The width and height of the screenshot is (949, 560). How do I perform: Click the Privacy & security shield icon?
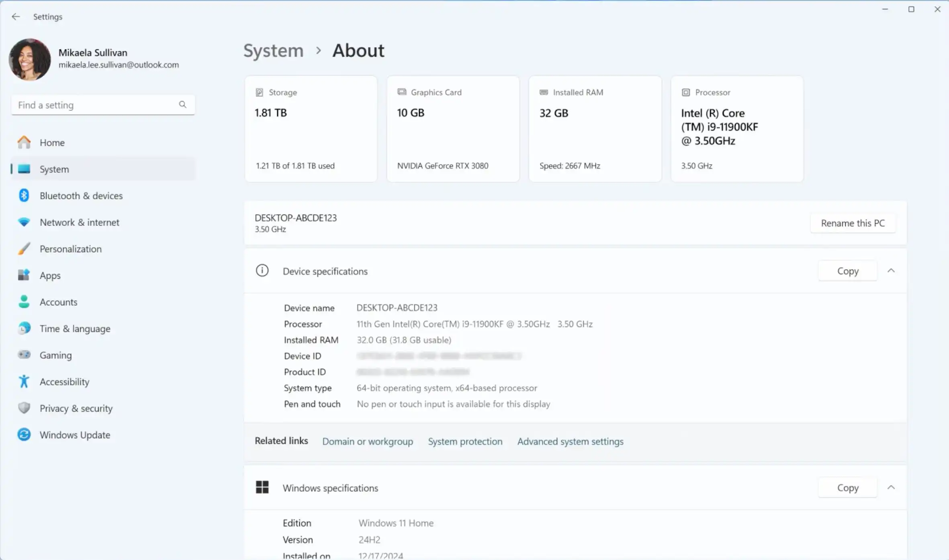coord(24,408)
